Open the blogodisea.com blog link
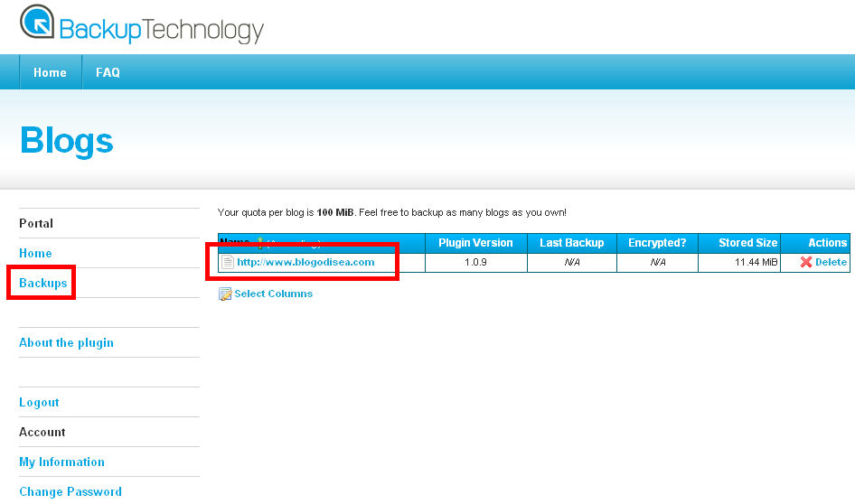Image resolution: width=855 pixels, height=504 pixels. click(305, 262)
